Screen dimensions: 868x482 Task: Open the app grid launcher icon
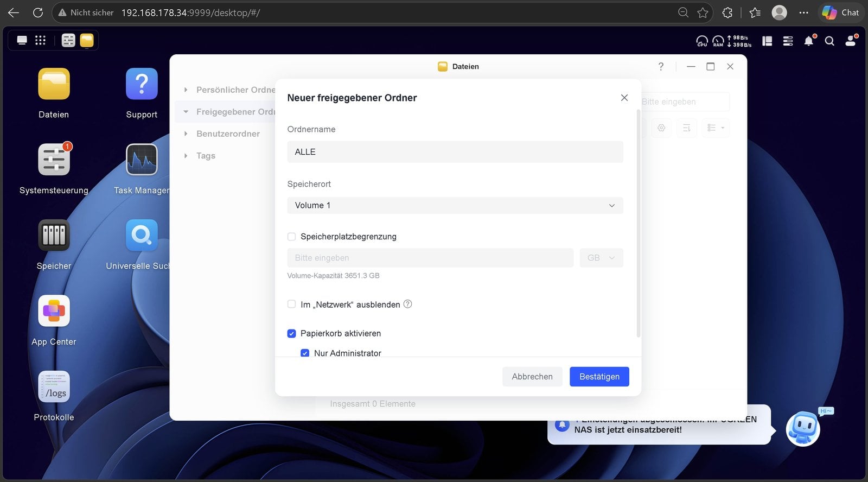click(x=40, y=40)
